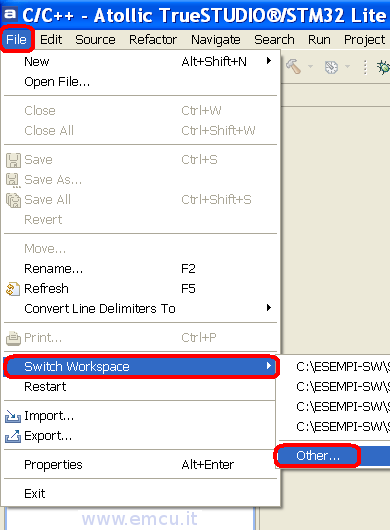Click the green bug debug icon
Viewport: 390px width, 530px height.
click(384, 67)
